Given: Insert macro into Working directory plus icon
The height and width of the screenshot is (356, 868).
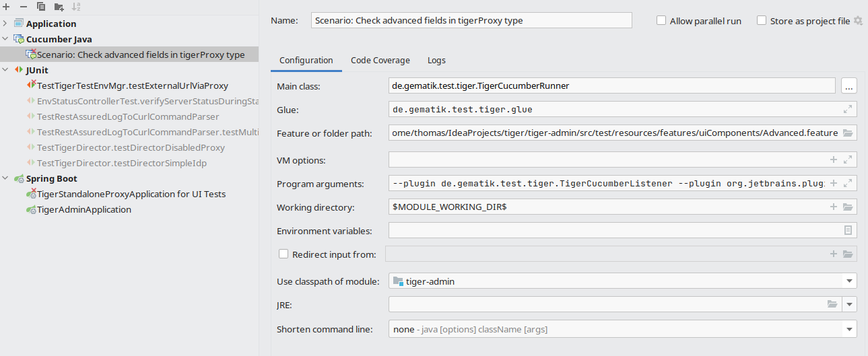Looking at the screenshot, I should pos(834,207).
